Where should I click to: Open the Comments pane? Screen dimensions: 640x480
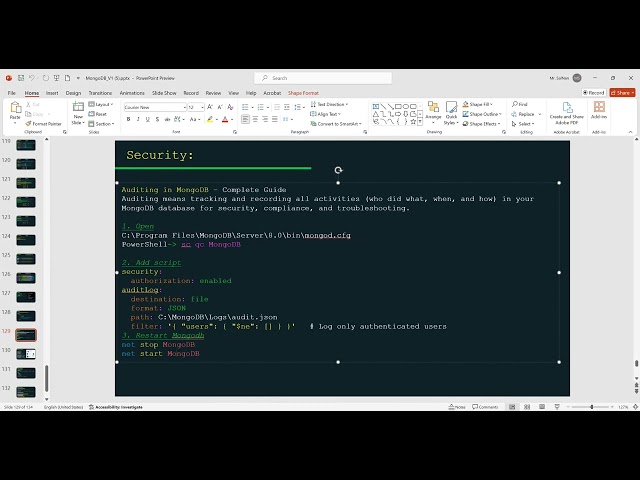(x=485, y=407)
